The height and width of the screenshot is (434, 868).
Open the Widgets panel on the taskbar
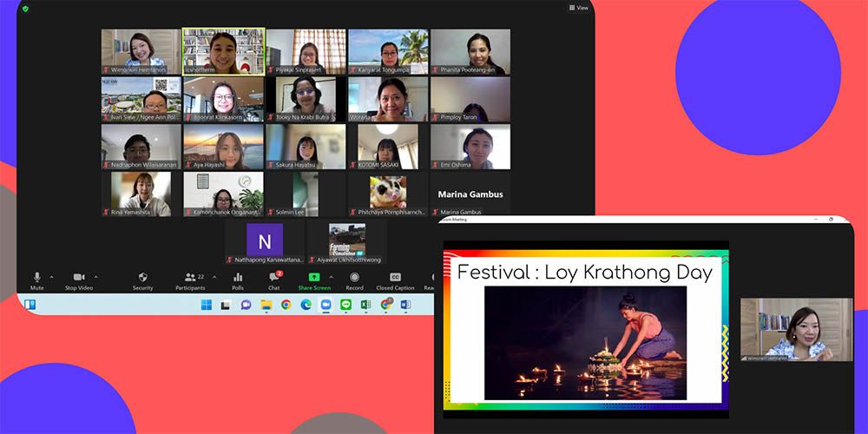[x=30, y=305]
